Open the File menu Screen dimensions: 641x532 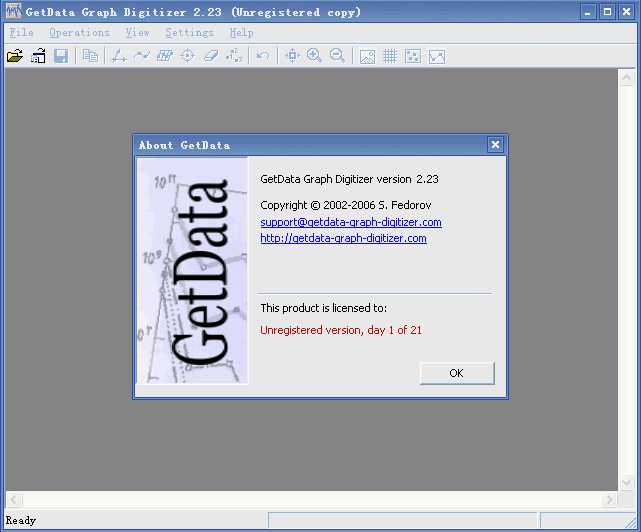point(22,33)
